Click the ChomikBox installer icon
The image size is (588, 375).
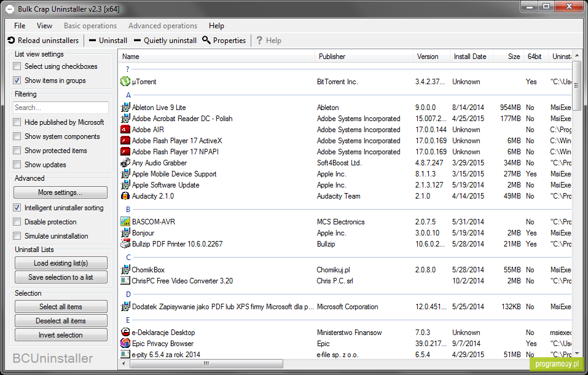pos(125,270)
